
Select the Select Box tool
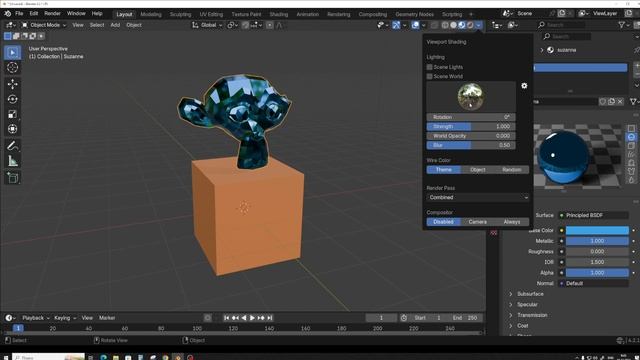13,53
